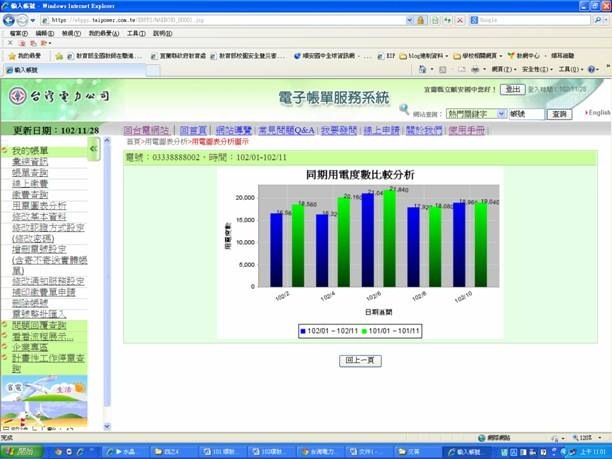Click the 登出 logout button
The image size is (612, 459).
[x=512, y=89]
